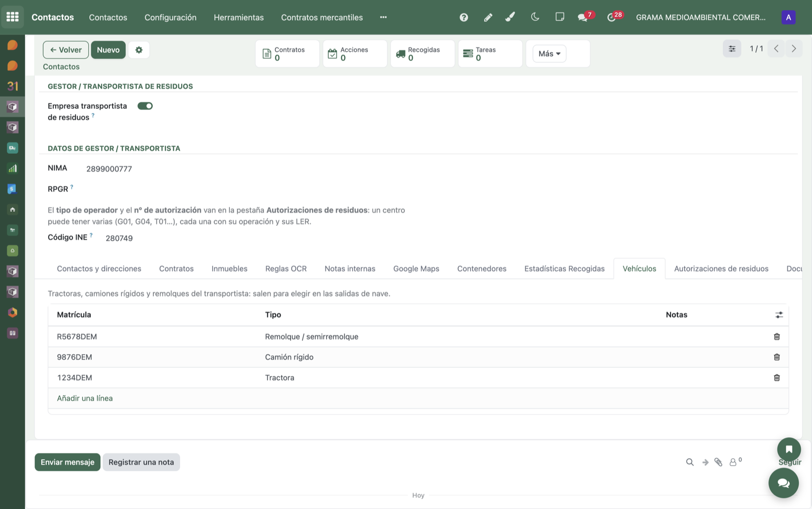Go to previous record arrow
The width and height of the screenshot is (812, 509).
click(776, 49)
